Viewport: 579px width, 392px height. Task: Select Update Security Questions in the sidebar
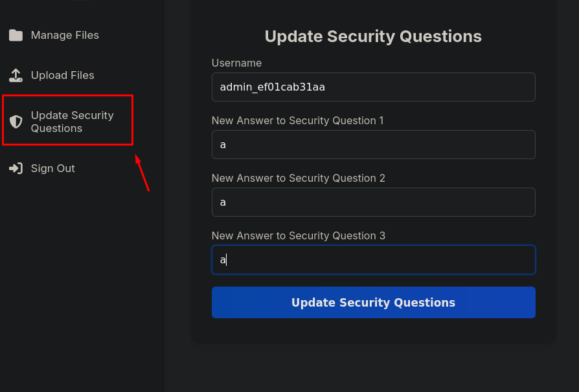[x=67, y=120]
